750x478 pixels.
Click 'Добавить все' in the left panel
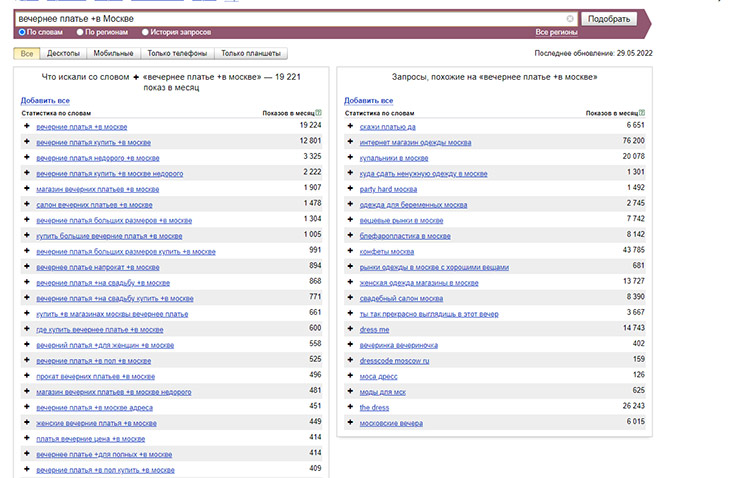pos(45,100)
